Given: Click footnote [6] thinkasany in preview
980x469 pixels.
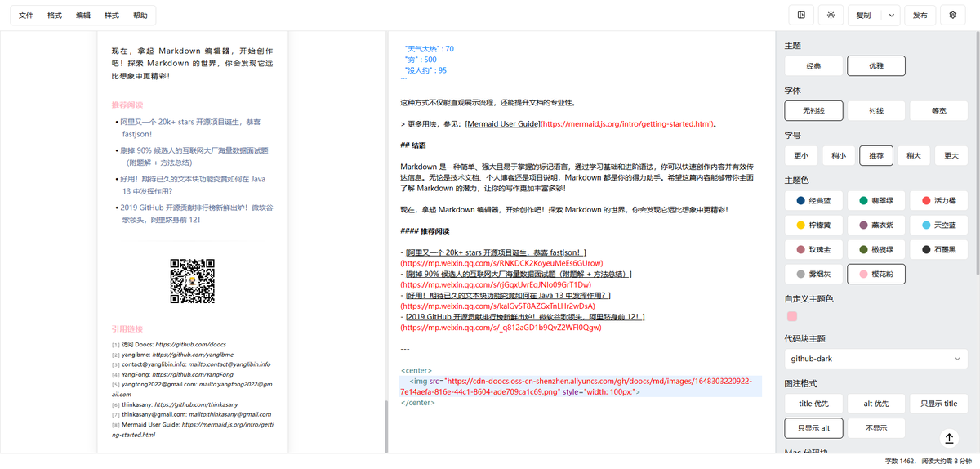Looking at the screenshot, I should (174, 404).
